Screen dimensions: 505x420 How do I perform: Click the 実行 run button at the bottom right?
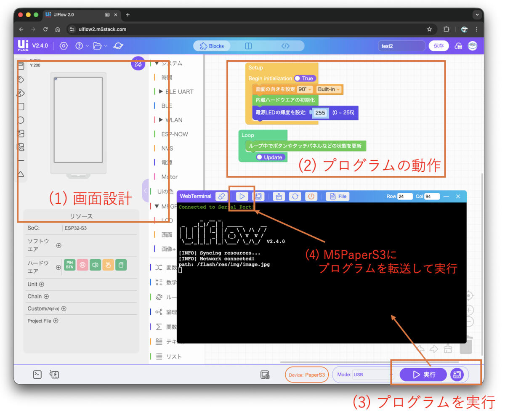tap(423, 374)
